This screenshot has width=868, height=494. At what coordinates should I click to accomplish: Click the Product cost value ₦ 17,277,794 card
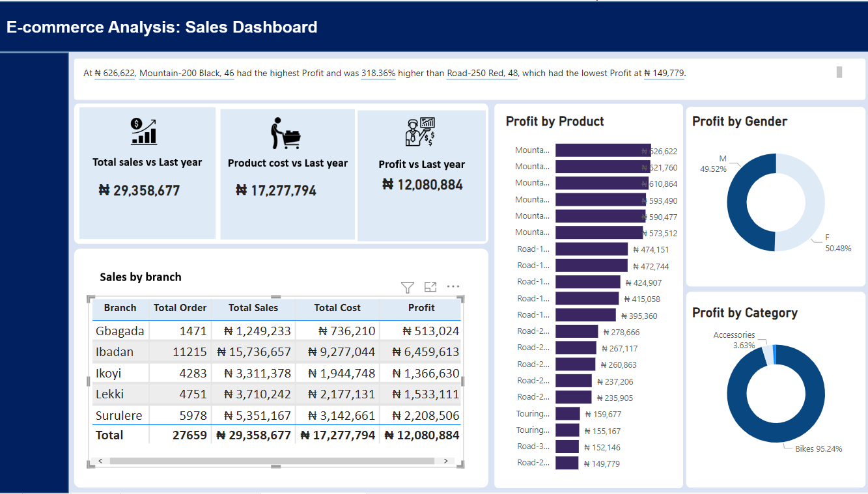(x=276, y=191)
